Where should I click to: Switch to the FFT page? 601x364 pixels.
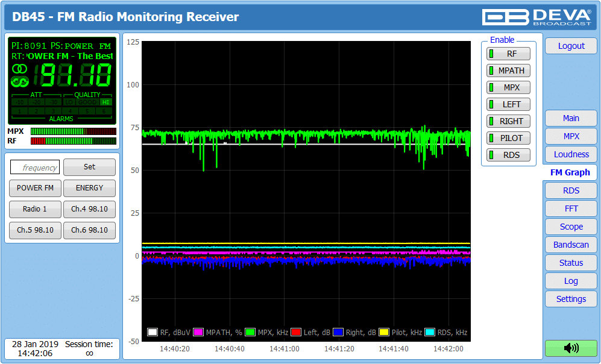(571, 209)
